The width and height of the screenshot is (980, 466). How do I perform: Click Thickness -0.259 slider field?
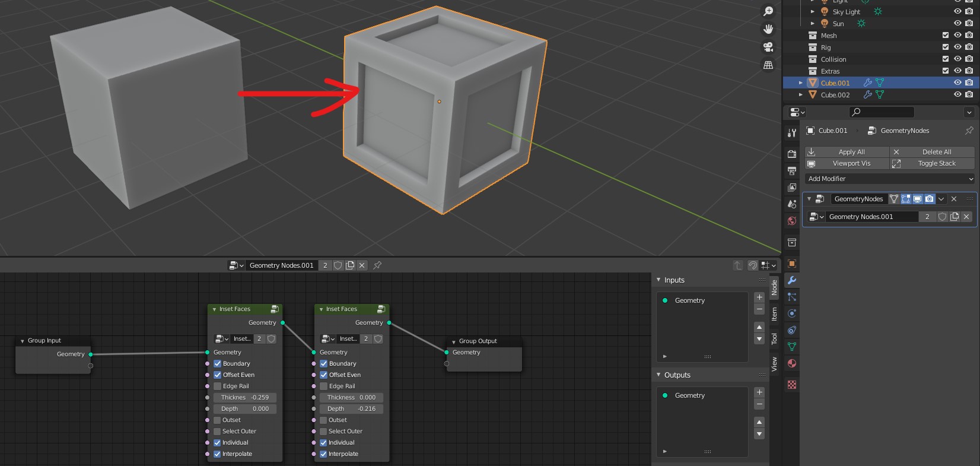coord(244,397)
